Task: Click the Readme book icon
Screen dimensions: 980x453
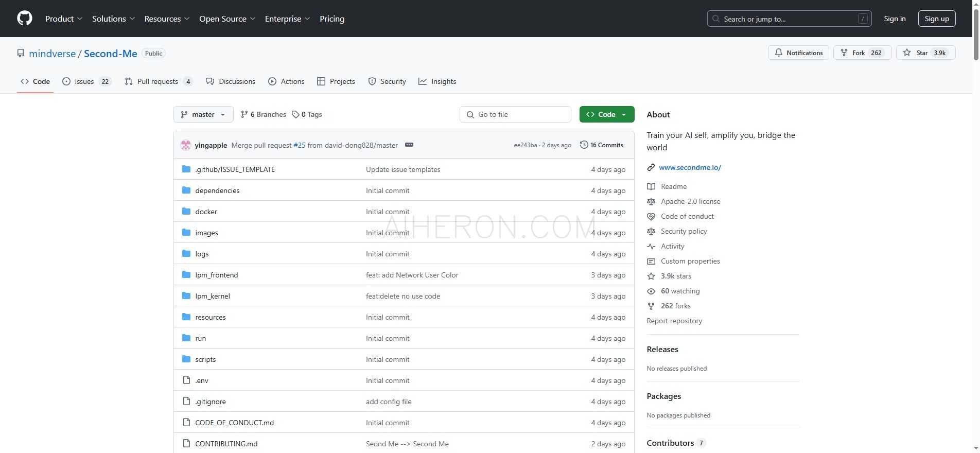Action: tap(651, 186)
